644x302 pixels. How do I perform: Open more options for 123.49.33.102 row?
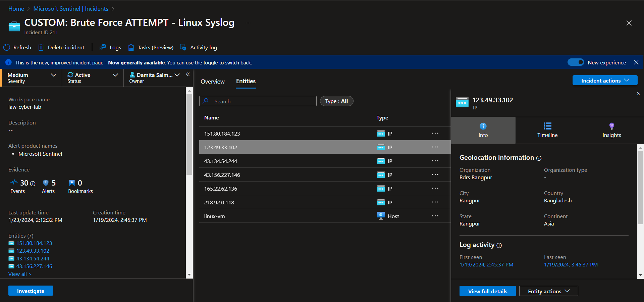[x=435, y=147]
